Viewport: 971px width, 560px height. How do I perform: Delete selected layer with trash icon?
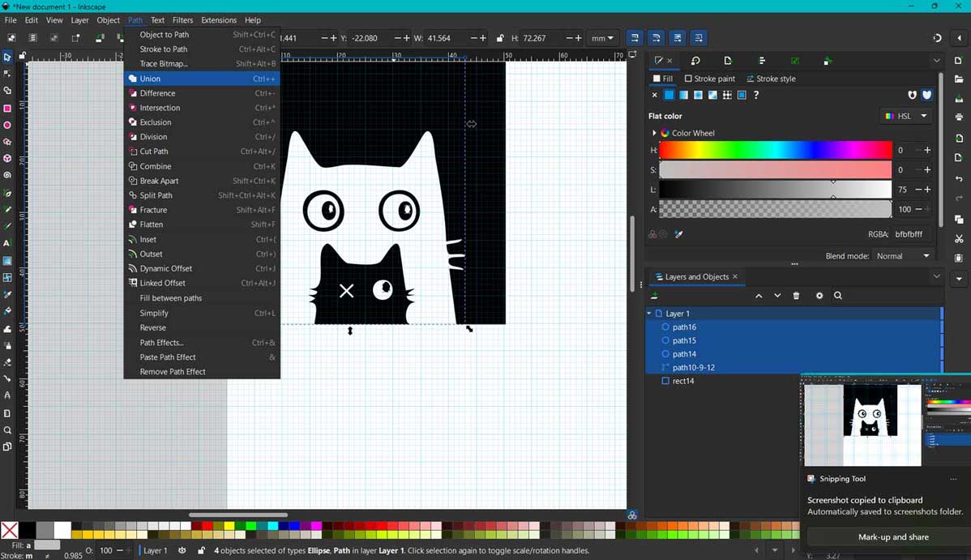(x=796, y=296)
